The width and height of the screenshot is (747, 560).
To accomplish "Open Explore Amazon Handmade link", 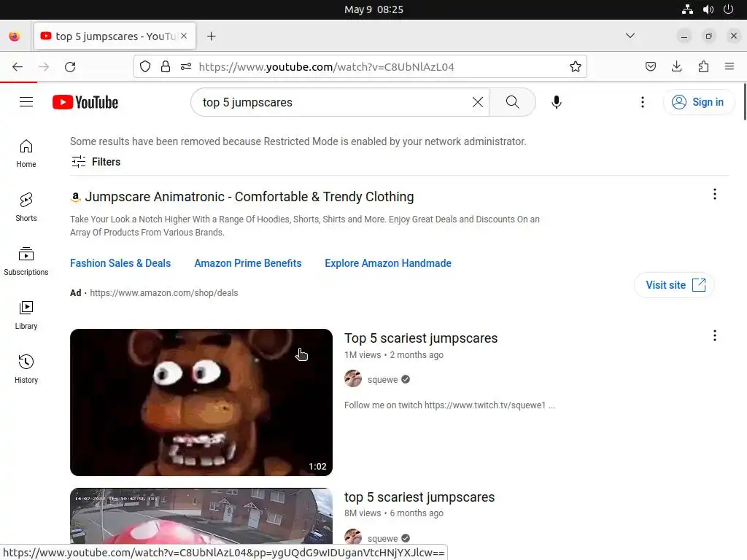I will [388, 263].
